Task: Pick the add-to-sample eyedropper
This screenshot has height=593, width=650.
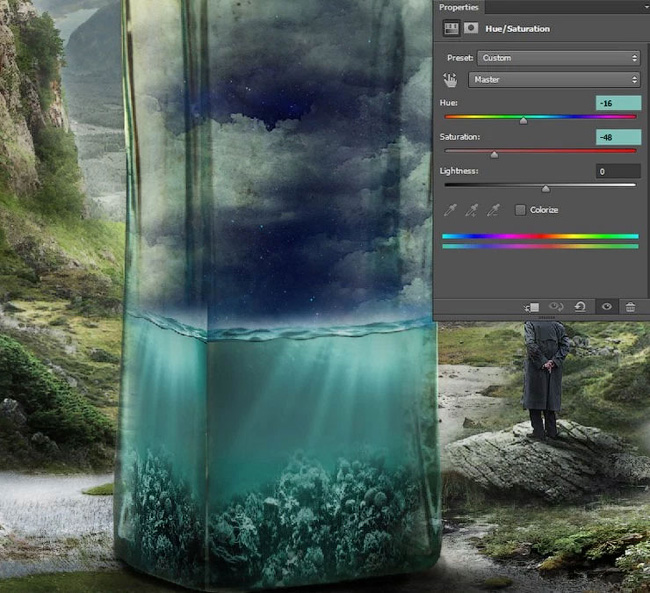Action: pyautogui.click(x=471, y=210)
